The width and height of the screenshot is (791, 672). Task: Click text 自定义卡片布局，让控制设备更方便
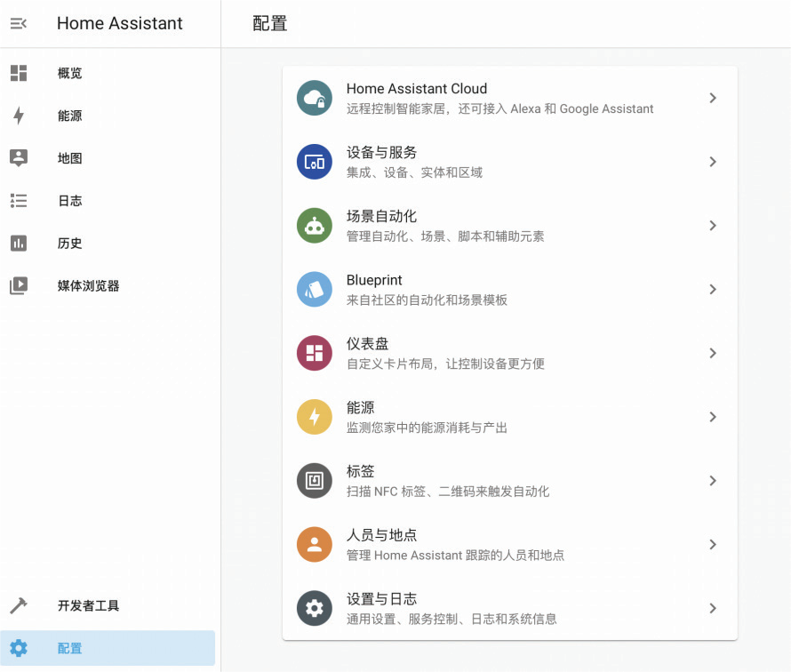point(445,364)
